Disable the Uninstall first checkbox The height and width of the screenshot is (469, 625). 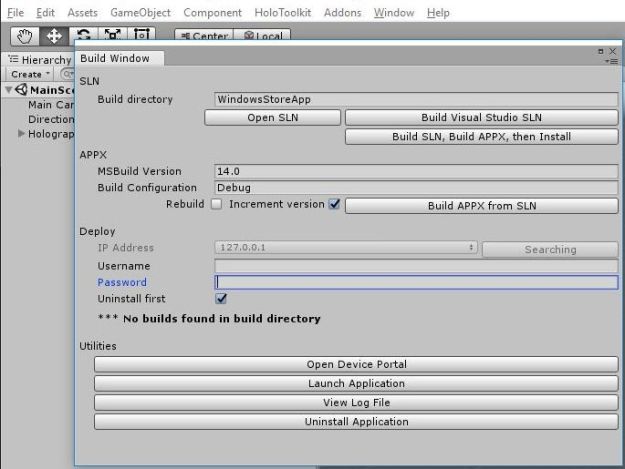222,298
